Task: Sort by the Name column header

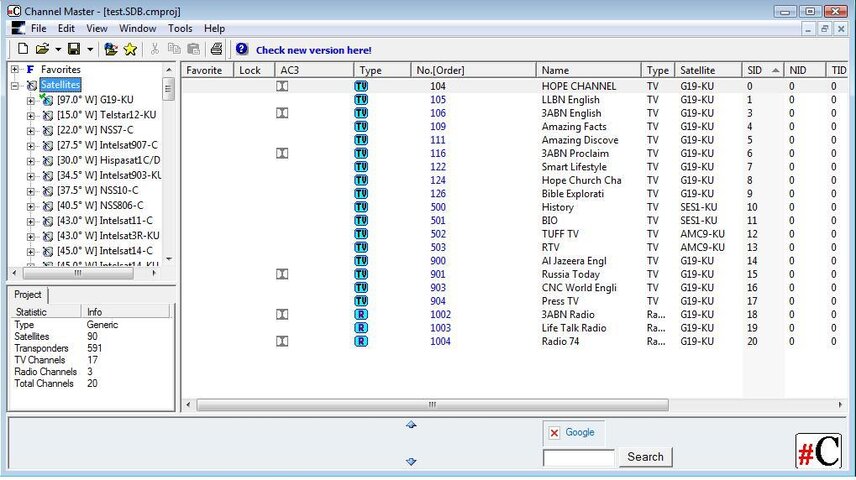Action: (x=588, y=70)
